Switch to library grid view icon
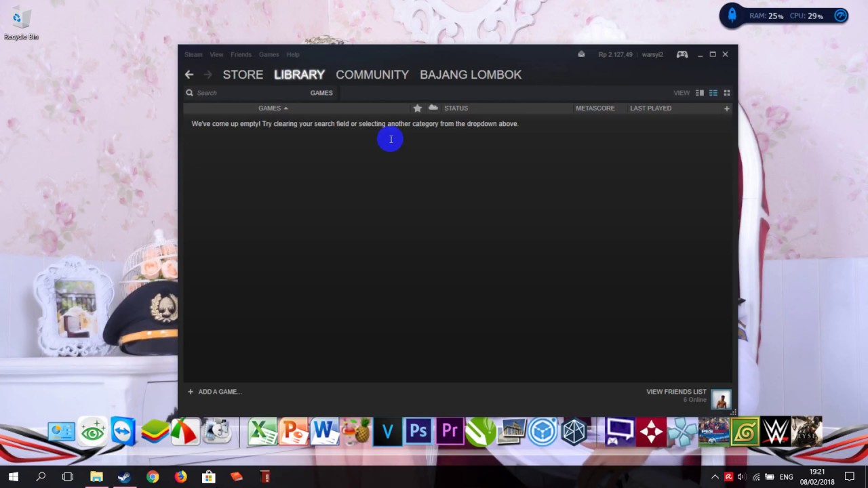The height and width of the screenshot is (488, 868). (726, 93)
